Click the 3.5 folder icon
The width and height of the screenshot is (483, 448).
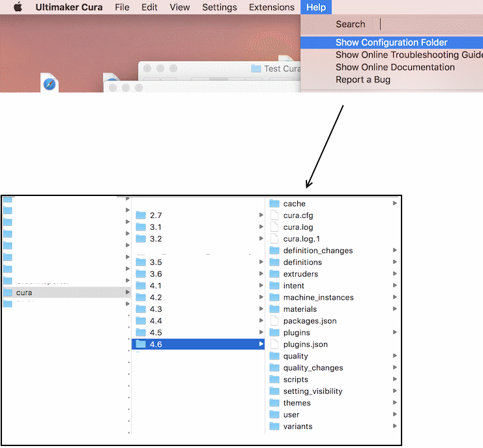point(141,262)
